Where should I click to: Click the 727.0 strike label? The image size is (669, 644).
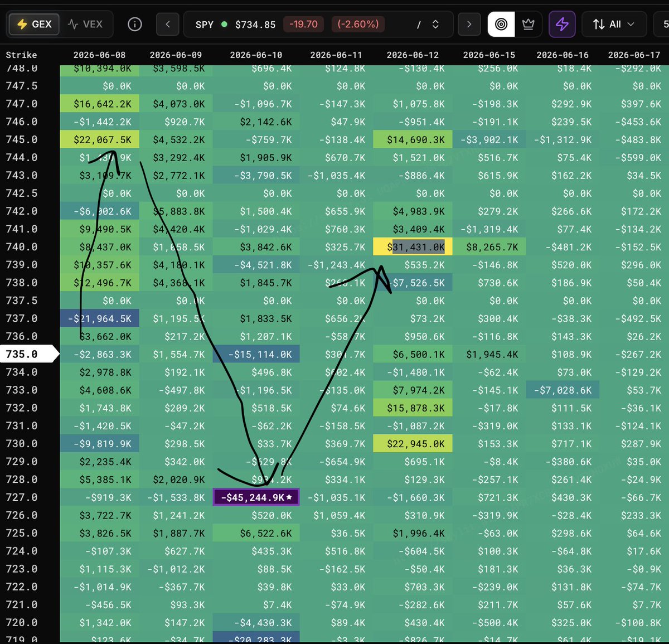(22, 497)
